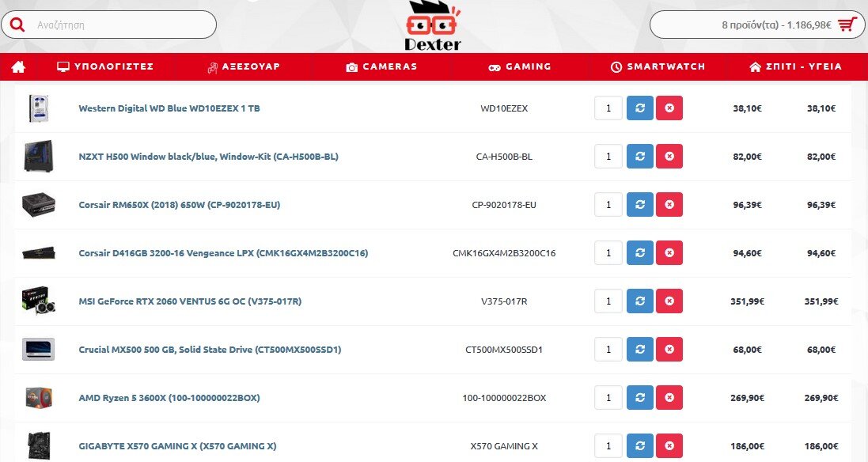Screen dimensions: 868x462
Task: Select model code WD10EZEX
Action: click(x=504, y=108)
